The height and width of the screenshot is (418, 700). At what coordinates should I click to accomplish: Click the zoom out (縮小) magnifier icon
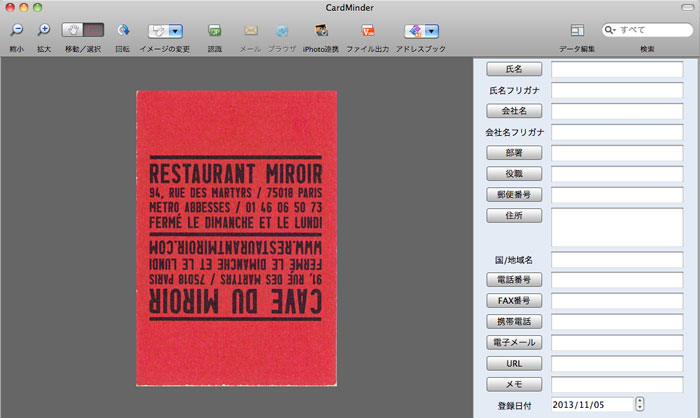coord(17,30)
